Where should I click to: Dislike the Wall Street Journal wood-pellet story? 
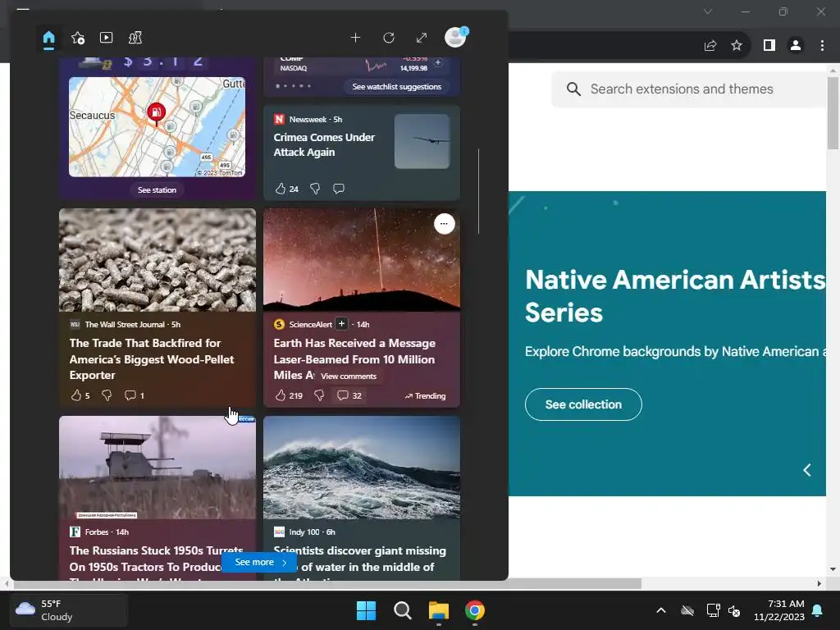tap(107, 395)
